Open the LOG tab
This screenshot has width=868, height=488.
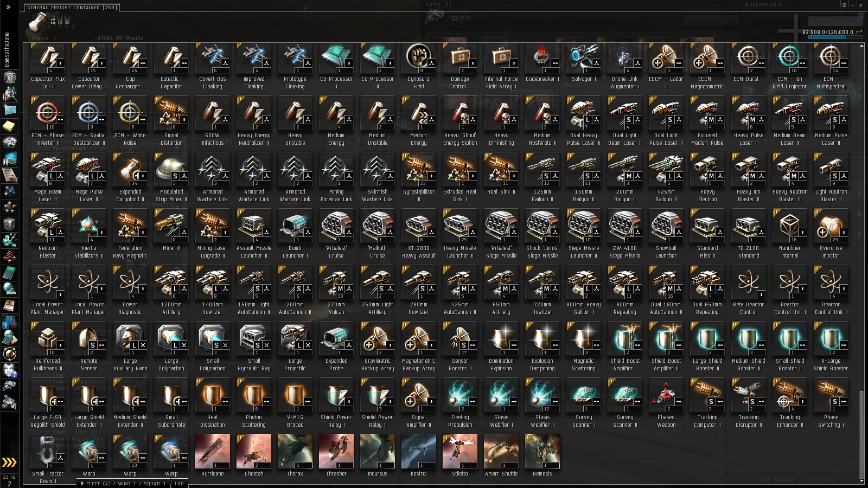(x=180, y=484)
